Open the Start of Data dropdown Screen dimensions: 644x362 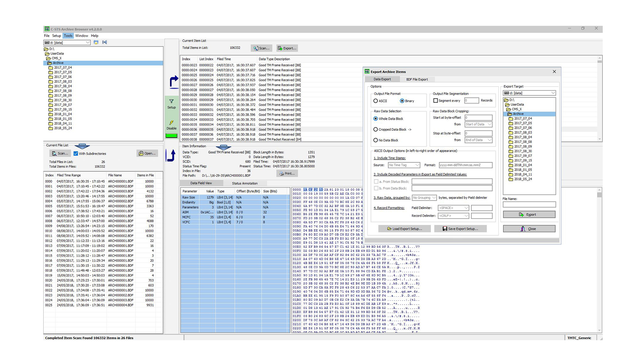[478, 124]
